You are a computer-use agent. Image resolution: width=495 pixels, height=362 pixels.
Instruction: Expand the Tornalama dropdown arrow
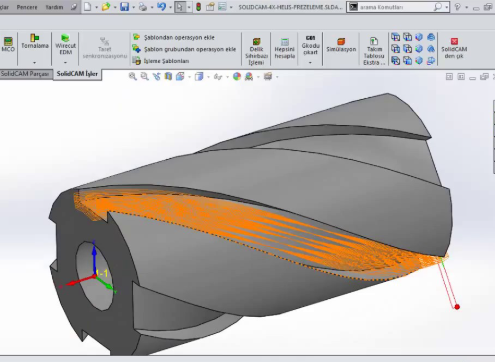(35, 62)
